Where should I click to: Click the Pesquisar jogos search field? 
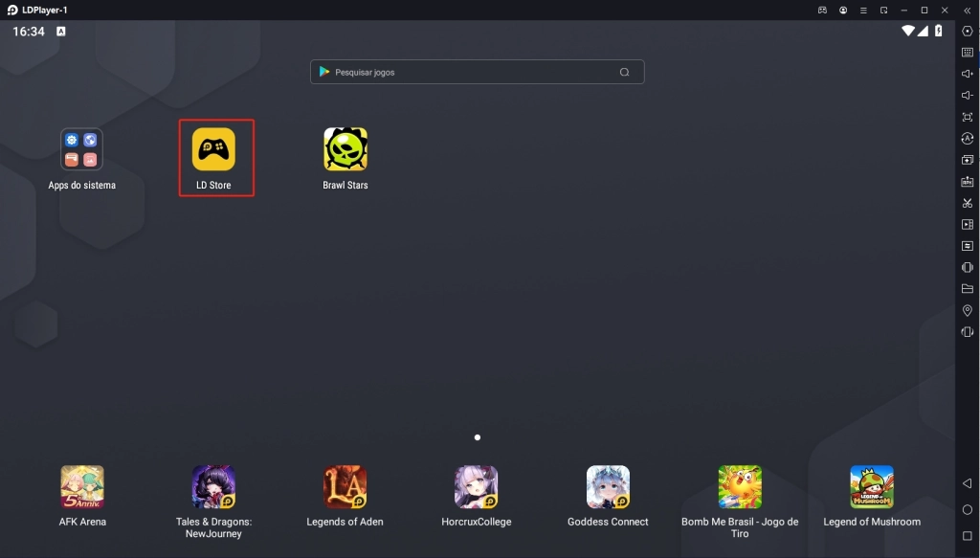click(x=469, y=72)
